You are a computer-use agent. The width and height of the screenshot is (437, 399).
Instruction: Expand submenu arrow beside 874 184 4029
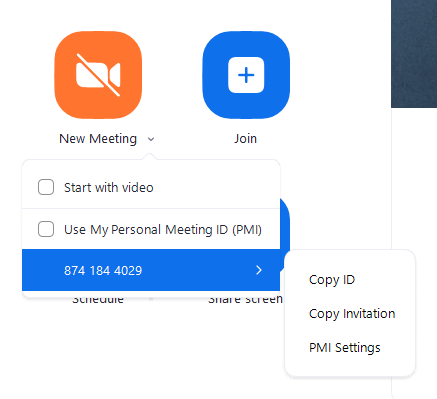coord(259,270)
